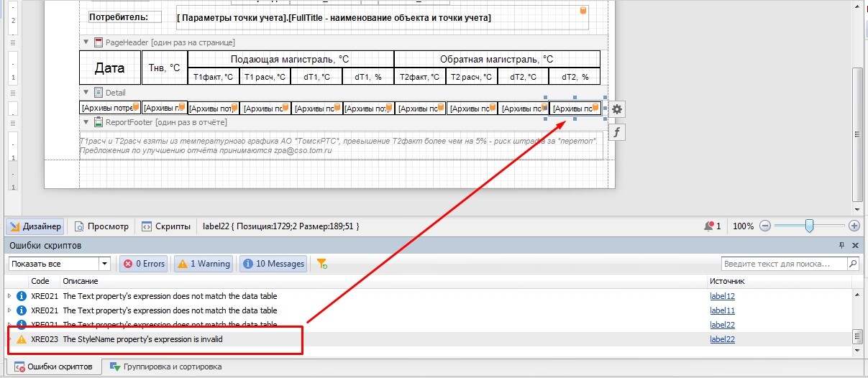Click the zoom slider handle
Viewport: 868px width, 378px height.
810,226
